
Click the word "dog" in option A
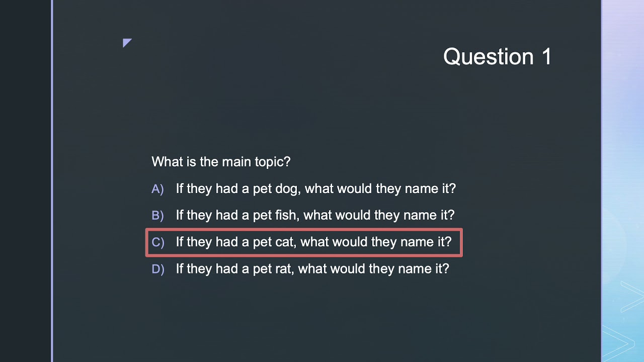pos(287,189)
